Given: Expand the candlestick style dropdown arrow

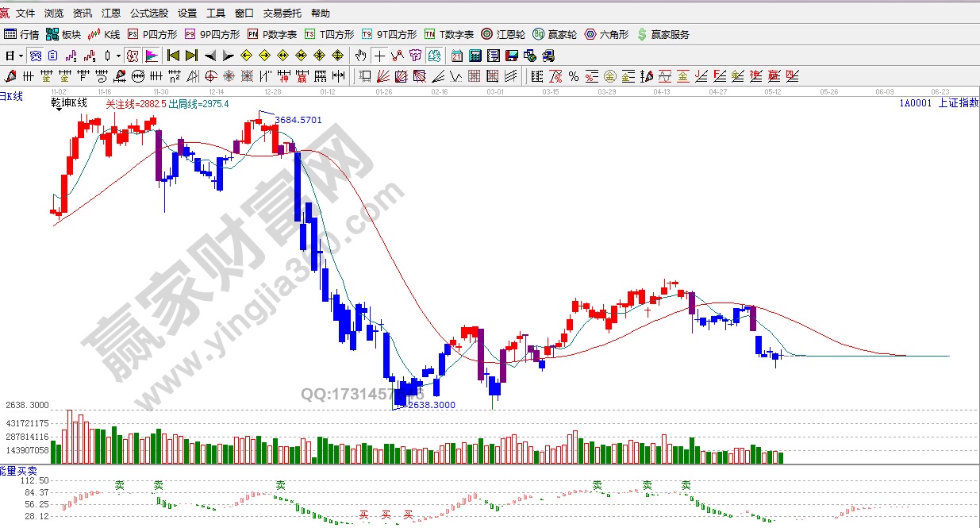Looking at the screenshot, I should (x=118, y=56).
